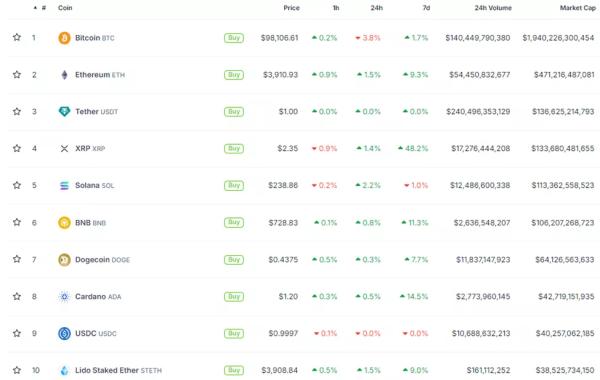Click the Bitcoin coin logo
Viewport: 600px width, 380px height.
tap(64, 38)
